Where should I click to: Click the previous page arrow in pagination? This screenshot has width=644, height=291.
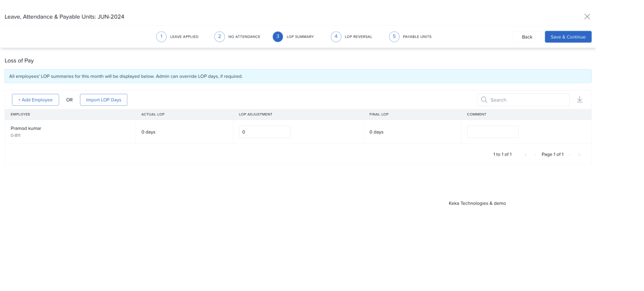[535, 154]
